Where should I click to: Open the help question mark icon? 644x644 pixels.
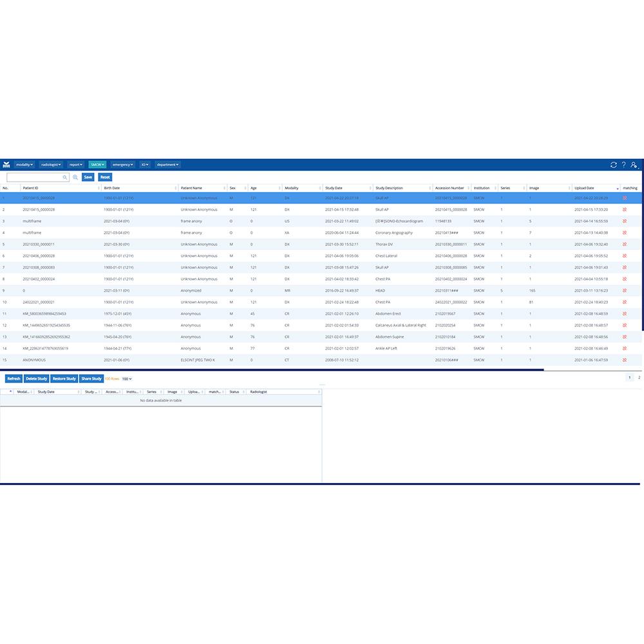tap(623, 165)
